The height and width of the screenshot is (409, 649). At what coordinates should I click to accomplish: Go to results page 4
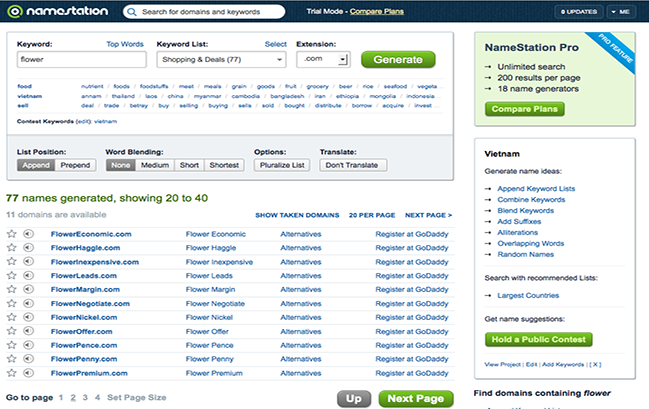(x=97, y=397)
